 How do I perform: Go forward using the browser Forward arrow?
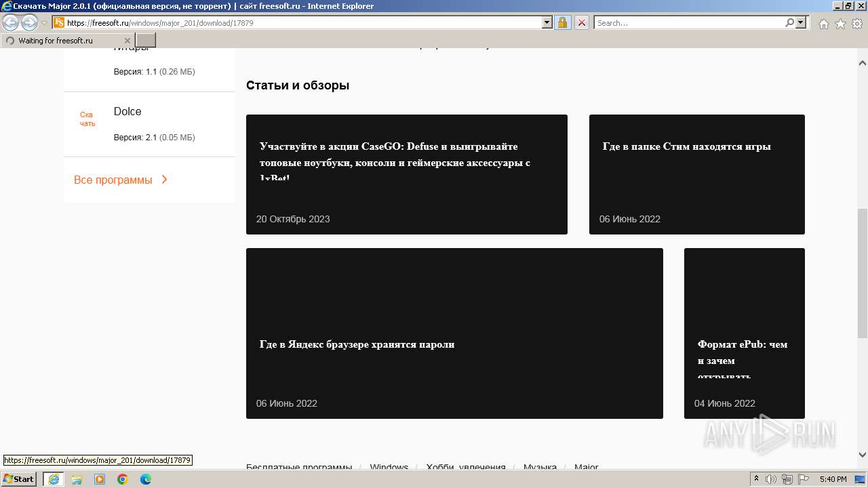click(x=29, y=22)
